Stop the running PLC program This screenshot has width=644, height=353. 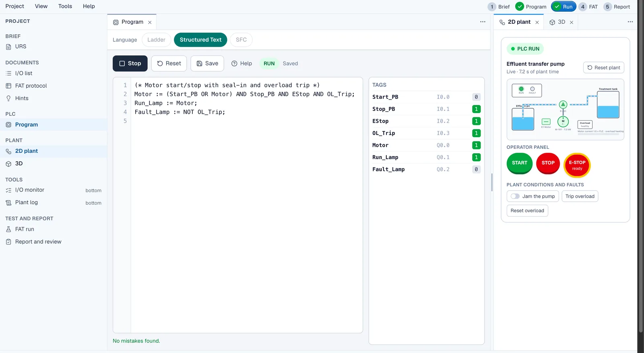[130, 64]
